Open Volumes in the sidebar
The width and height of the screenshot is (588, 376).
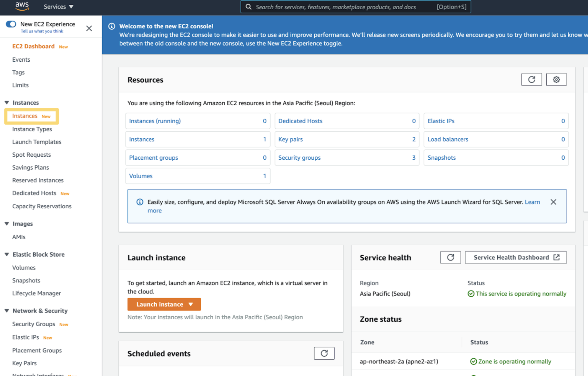(x=24, y=268)
